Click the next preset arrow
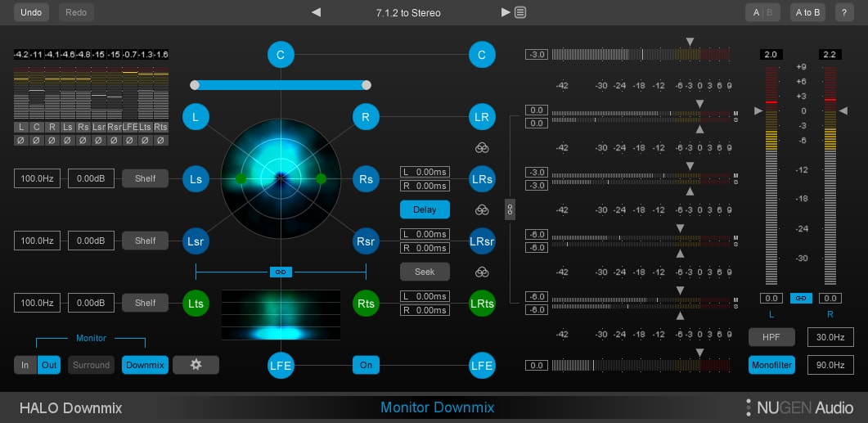This screenshot has height=423, width=868. [x=506, y=12]
